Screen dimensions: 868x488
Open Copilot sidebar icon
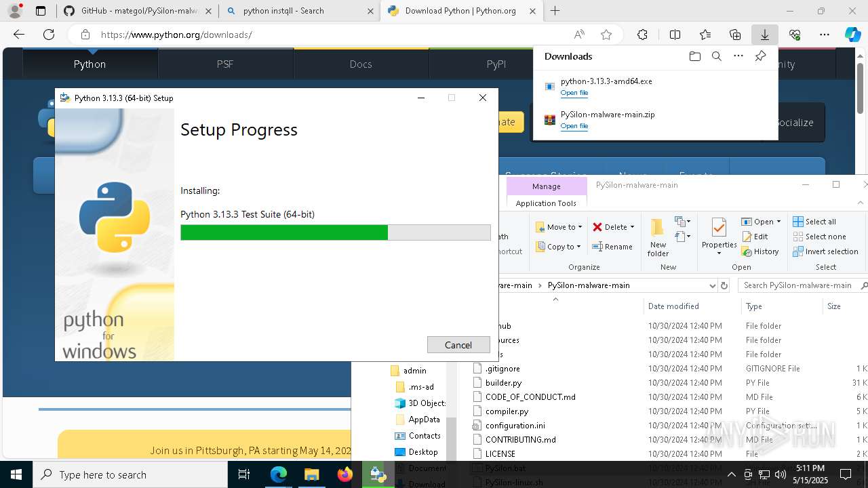coord(852,35)
